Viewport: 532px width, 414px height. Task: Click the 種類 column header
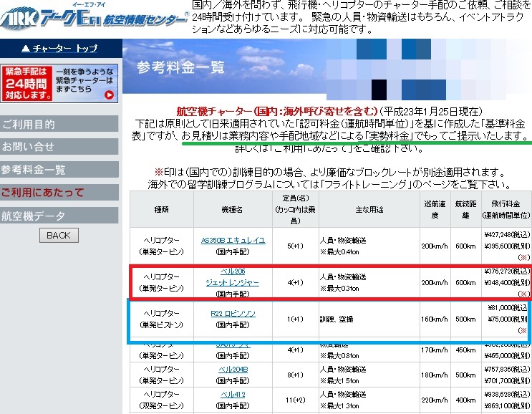[x=162, y=209]
